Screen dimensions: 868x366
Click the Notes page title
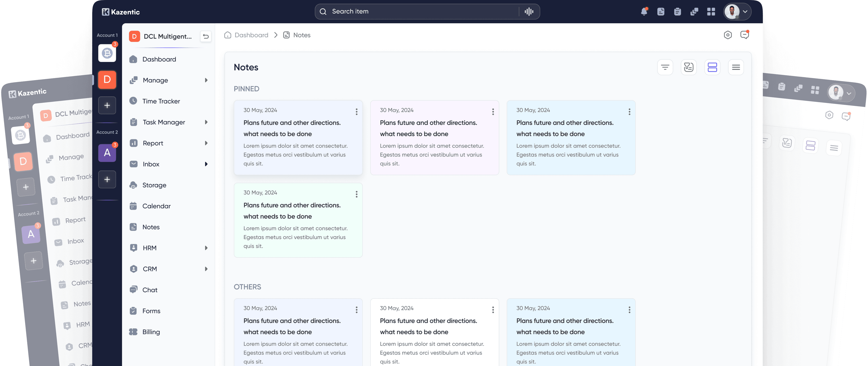(x=246, y=67)
